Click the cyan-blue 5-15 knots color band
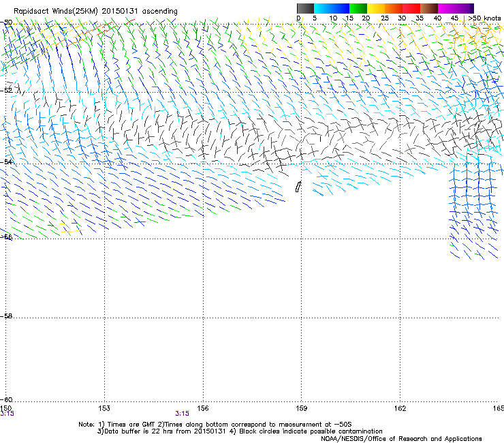 point(332,8)
